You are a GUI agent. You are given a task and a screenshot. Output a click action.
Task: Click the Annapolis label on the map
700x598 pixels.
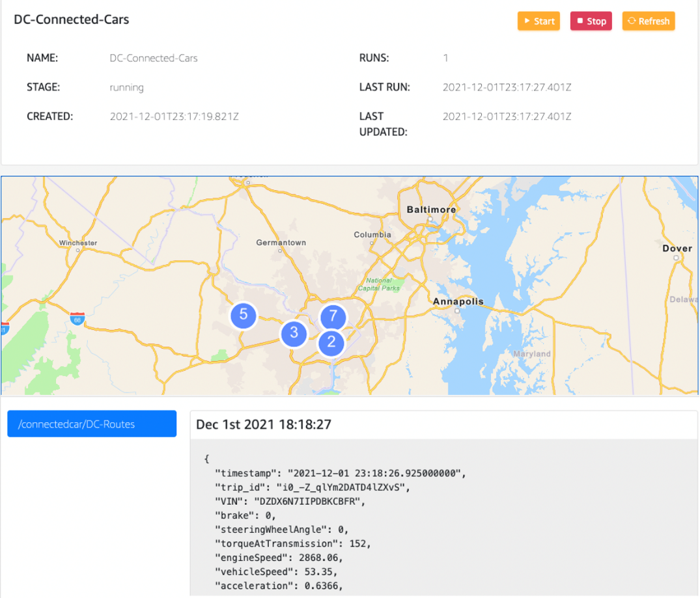click(x=458, y=301)
